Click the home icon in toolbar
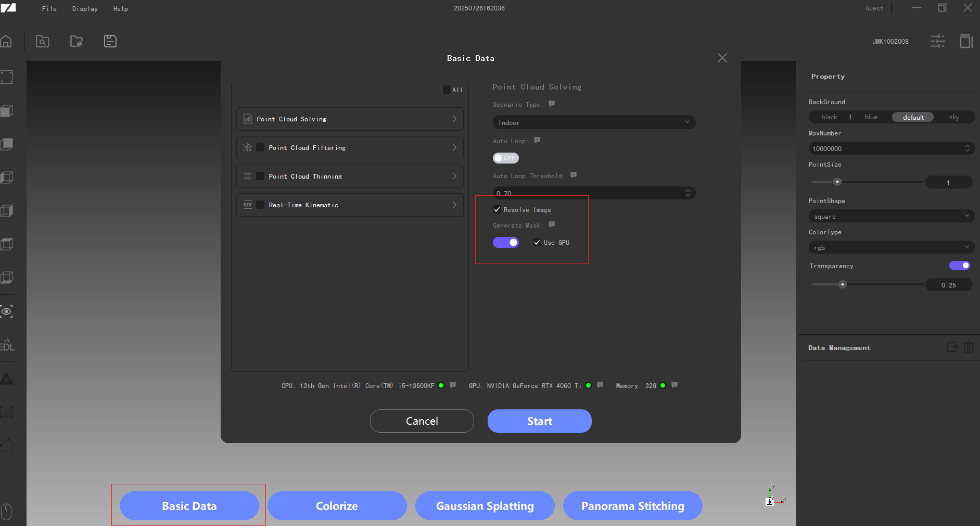This screenshot has width=980, height=526. point(6,41)
